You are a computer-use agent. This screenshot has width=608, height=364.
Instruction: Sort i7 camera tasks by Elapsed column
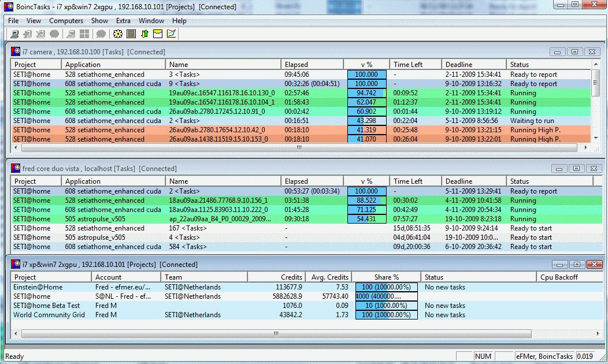[x=312, y=64]
